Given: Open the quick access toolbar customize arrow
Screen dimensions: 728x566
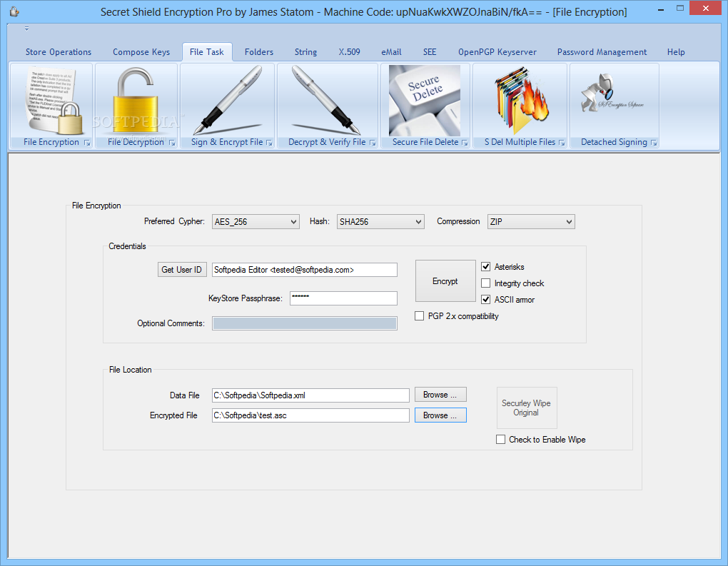Looking at the screenshot, I should 26,29.
